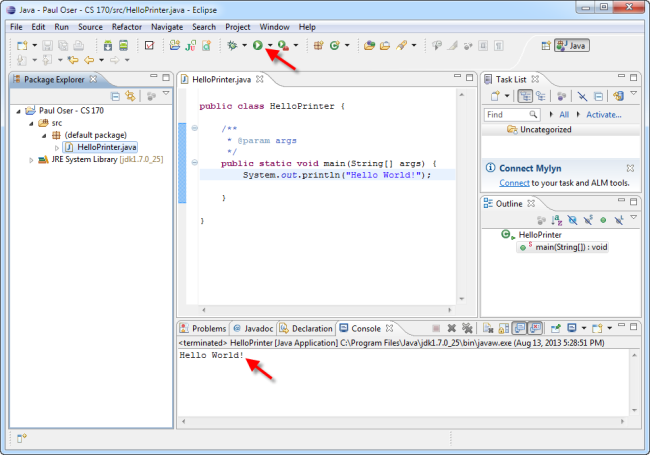Click the Debug bug icon in toolbar

pos(232,45)
